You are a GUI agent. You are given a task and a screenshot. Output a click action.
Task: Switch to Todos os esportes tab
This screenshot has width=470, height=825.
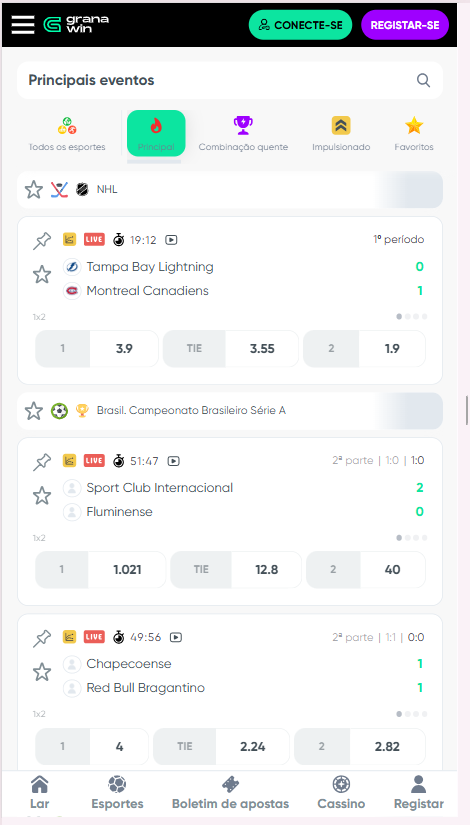tap(67, 134)
